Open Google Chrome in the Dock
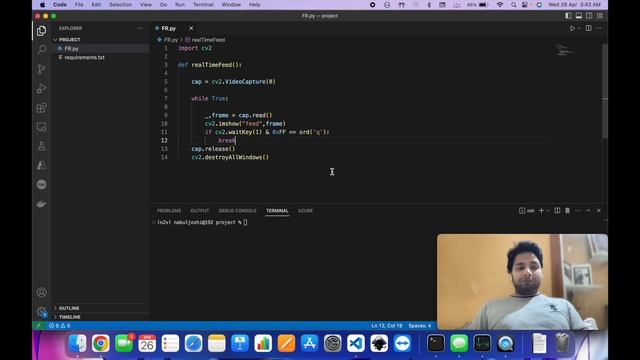Screen dimensions: 640x360 pos(100,343)
